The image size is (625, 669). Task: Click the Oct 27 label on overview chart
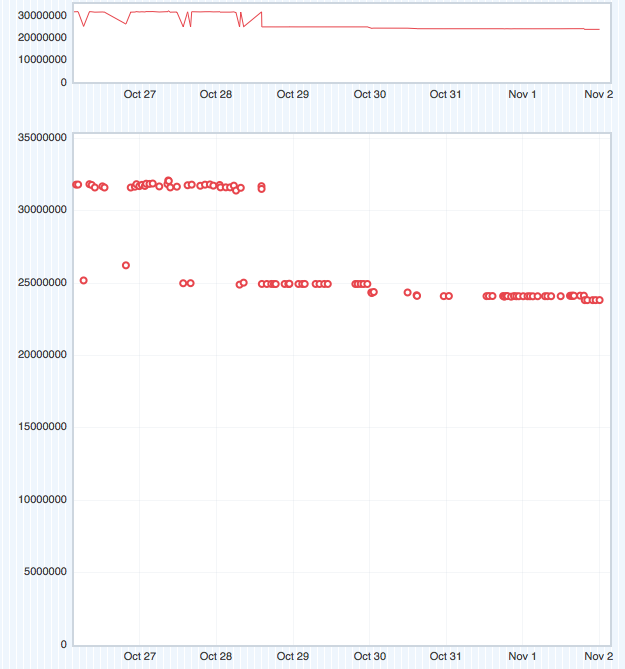click(x=140, y=94)
